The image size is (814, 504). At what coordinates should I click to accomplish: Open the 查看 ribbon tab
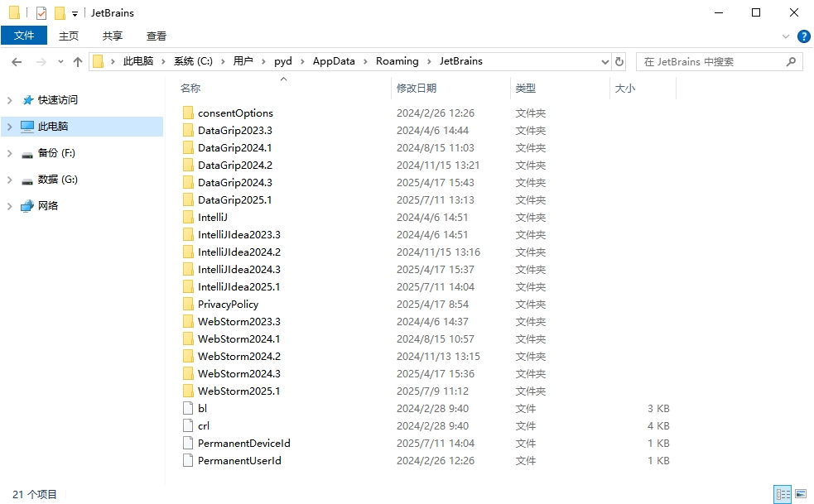[x=157, y=36]
